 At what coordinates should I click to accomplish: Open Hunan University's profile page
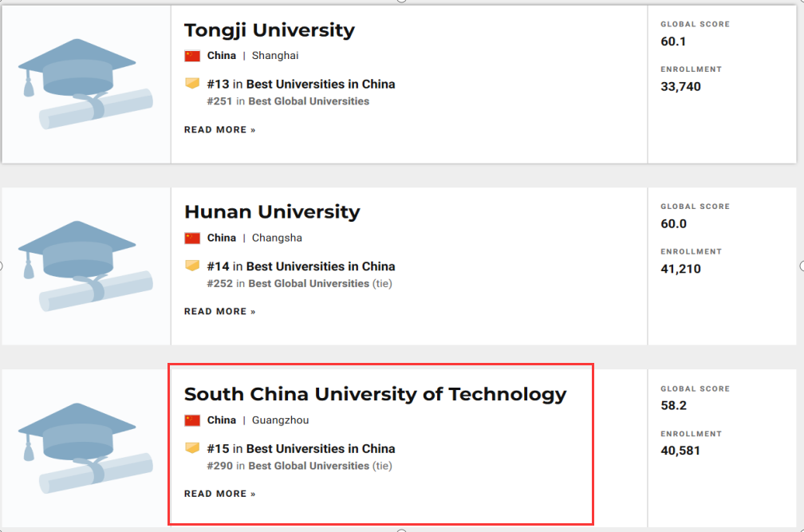coord(272,212)
